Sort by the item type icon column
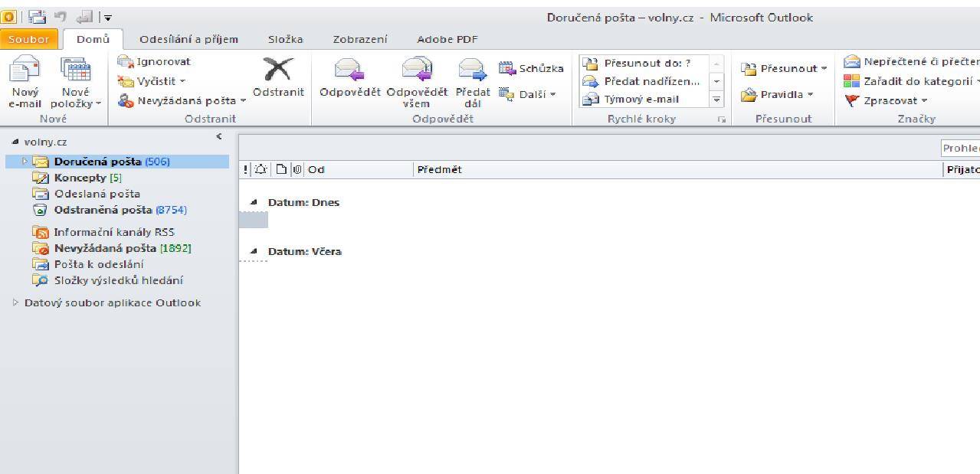980x474 pixels. coord(281,169)
